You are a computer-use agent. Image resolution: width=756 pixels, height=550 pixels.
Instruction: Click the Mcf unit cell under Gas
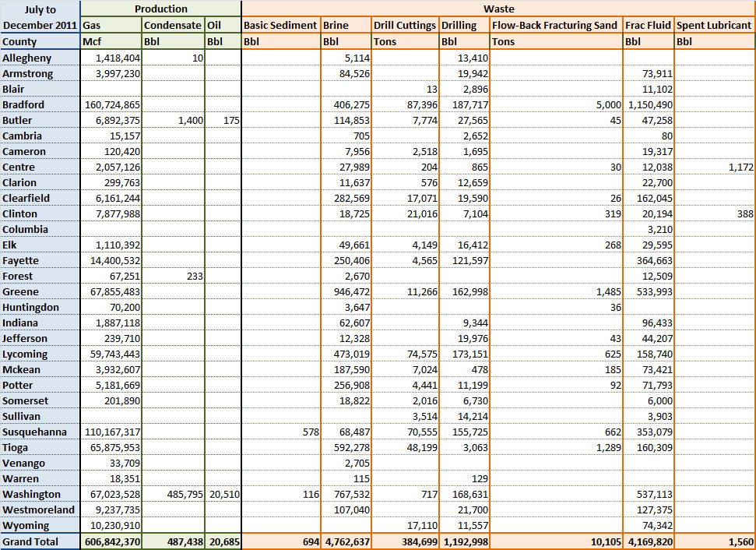point(111,41)
